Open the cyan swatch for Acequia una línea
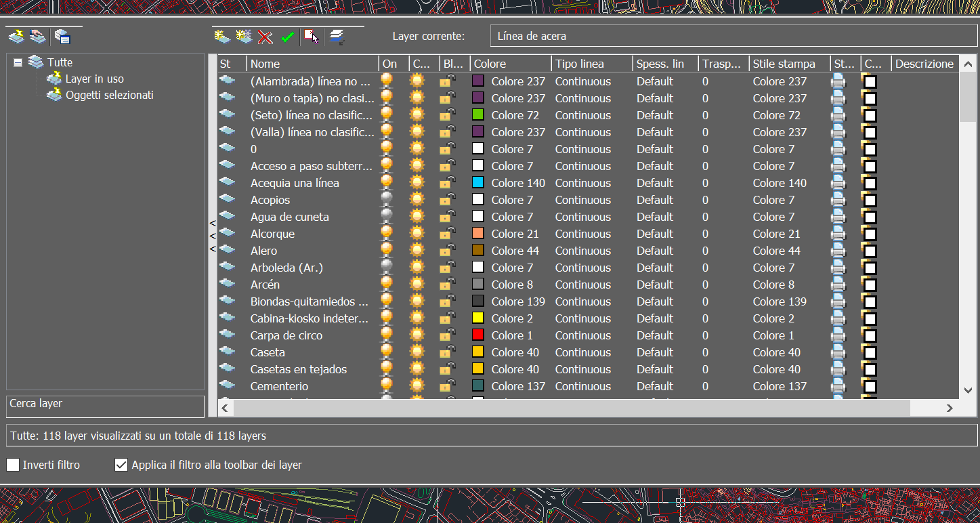Viewport: 980px width, 523px height. (478, 182)
